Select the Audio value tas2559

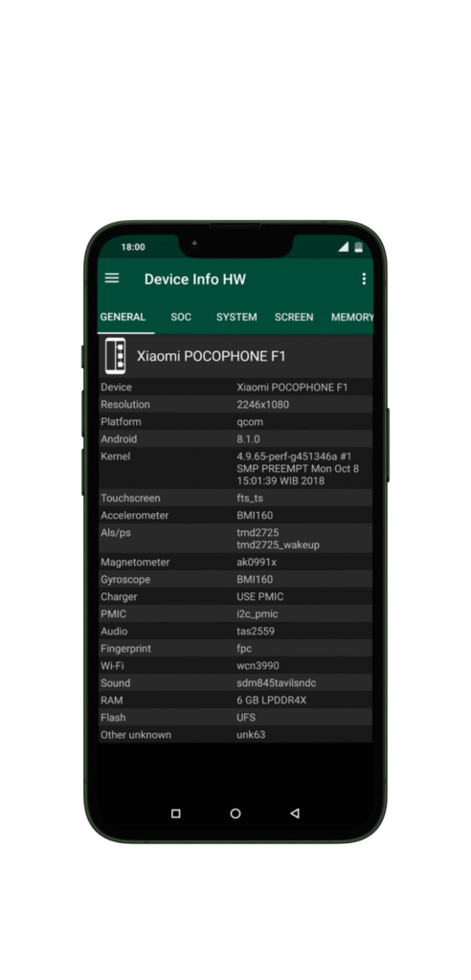(256, 632)
